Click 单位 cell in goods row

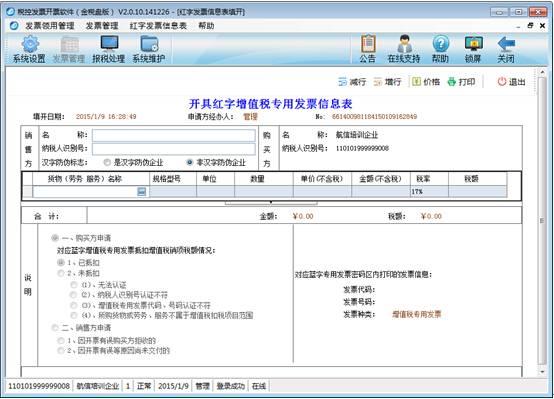click(216, 192)
